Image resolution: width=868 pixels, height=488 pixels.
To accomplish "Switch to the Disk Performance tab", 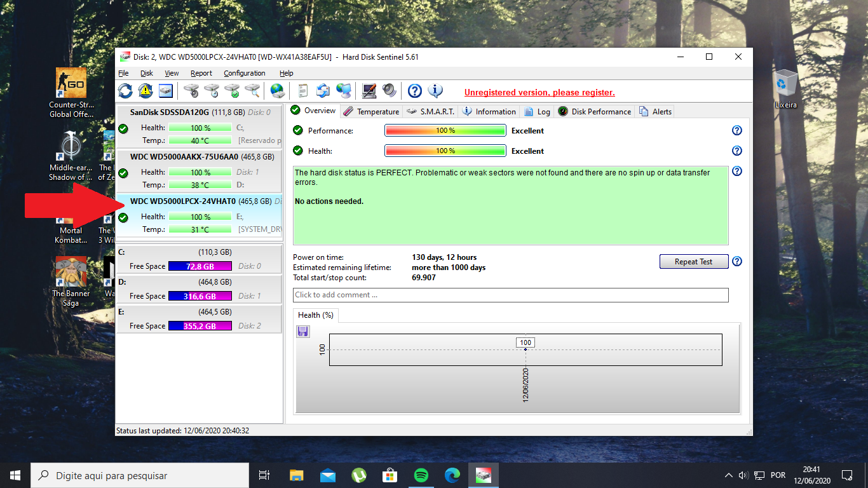I will pyautogui.click(x=595, y=111).
